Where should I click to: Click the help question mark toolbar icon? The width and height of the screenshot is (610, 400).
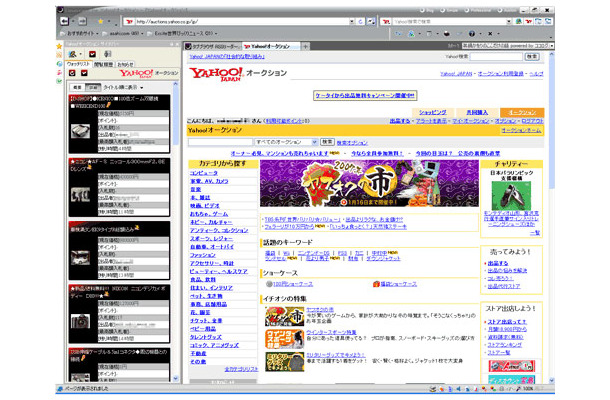[x=472, y=33]
